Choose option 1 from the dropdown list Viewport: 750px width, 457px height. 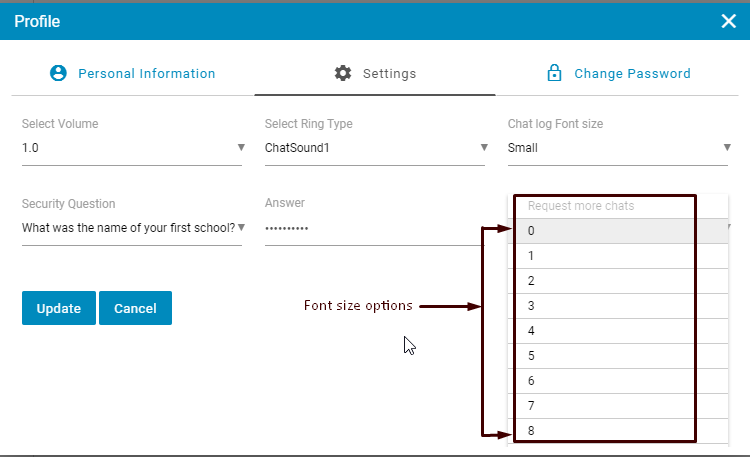605,256
